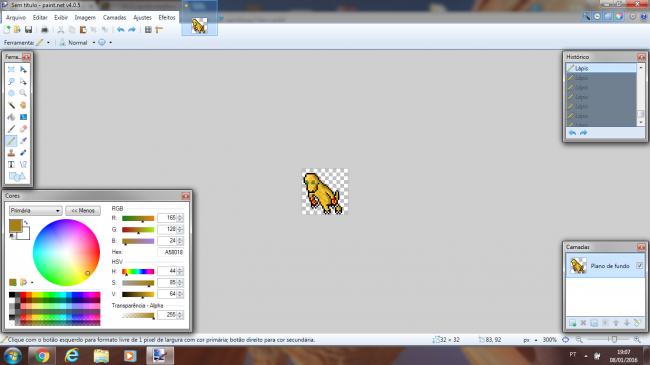
Task: Open the Efeitos menu
Action: [x=167, y=17]
